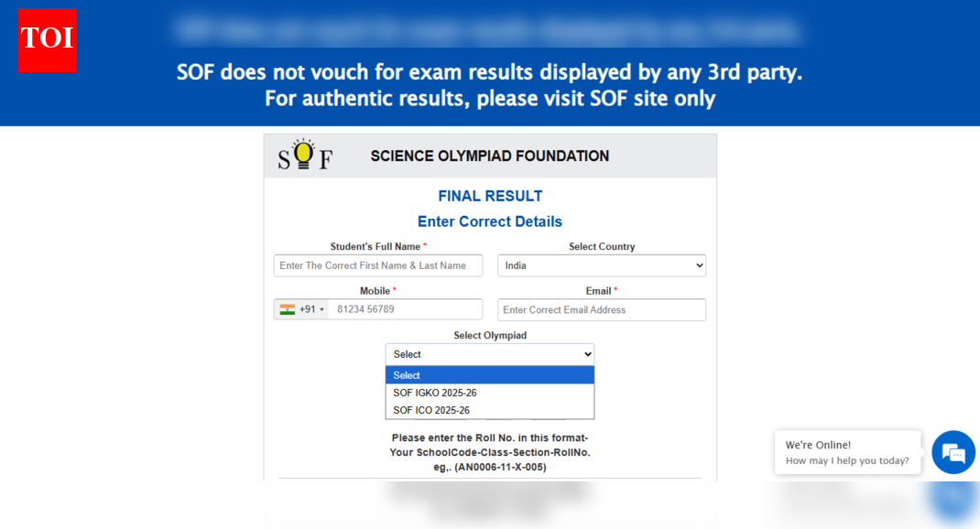Click the TOI logo
This screenshot has height=529, width=980.
[x=47, y=40]
